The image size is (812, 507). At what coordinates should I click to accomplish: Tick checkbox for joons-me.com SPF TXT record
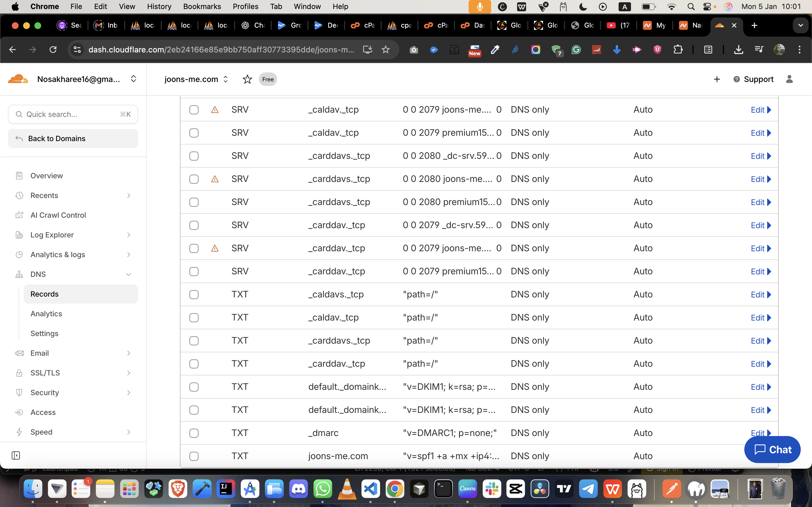194,456
